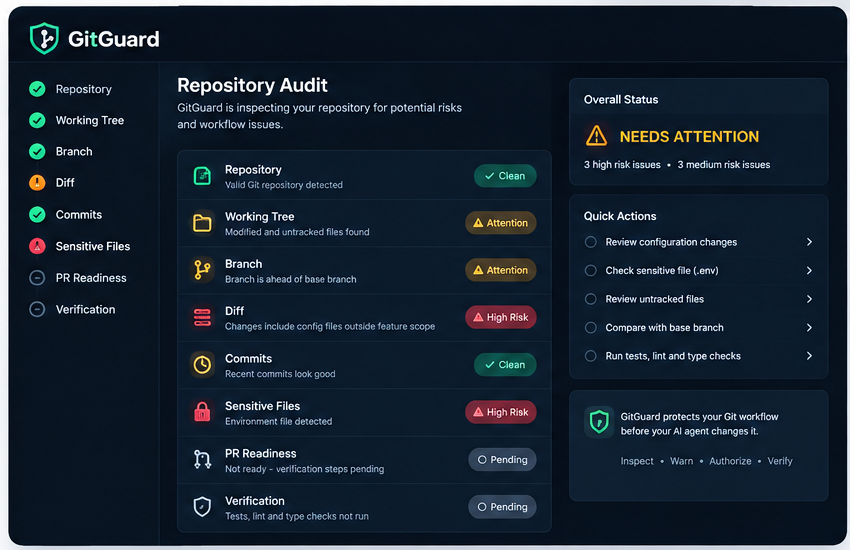
Task: Expand the Review configuration changes chevron
Action: (x=809, y=242)
